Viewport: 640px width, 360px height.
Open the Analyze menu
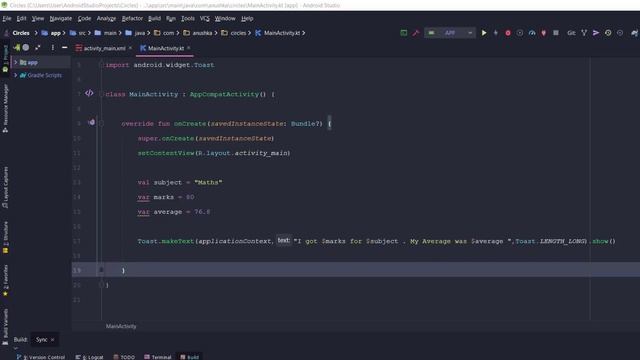click(106, 18)
